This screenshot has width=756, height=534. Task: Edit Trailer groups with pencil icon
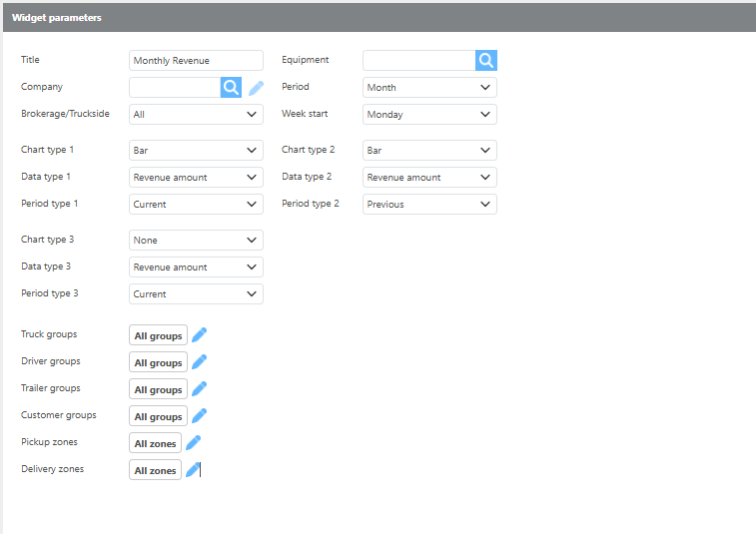(199, 389)
